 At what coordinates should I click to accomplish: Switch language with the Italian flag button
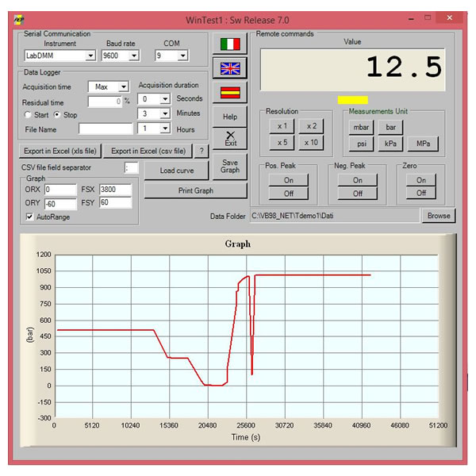click(230, 44)
